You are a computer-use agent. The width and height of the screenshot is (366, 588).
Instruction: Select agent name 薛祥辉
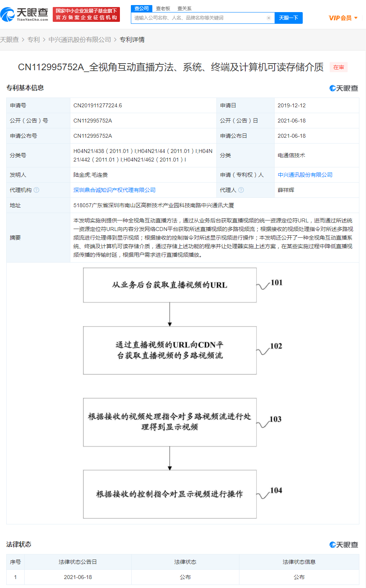tap(286, 190)
